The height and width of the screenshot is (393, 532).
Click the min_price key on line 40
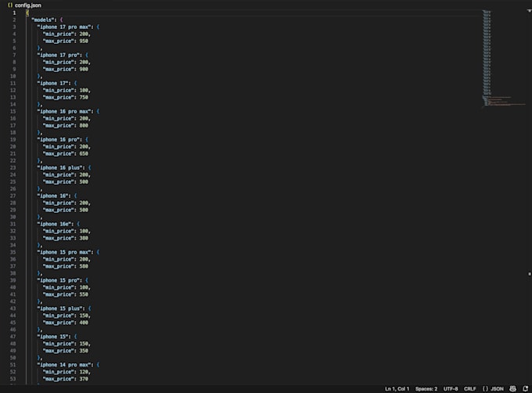tap(58, 287)
